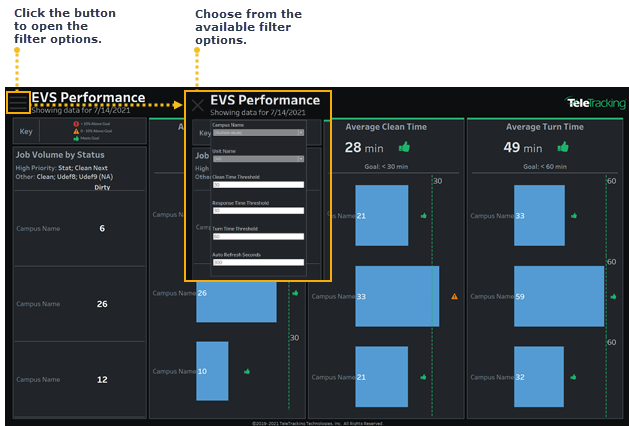Select the Turn Time bar labeled 59
Screen dimensions: 629x426
click(559, 296)
